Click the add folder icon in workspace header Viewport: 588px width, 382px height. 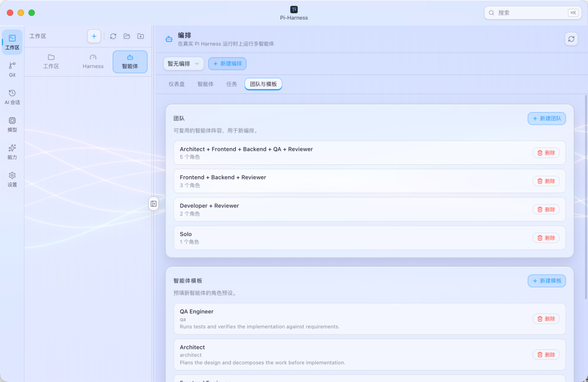(x=140, y=36)
